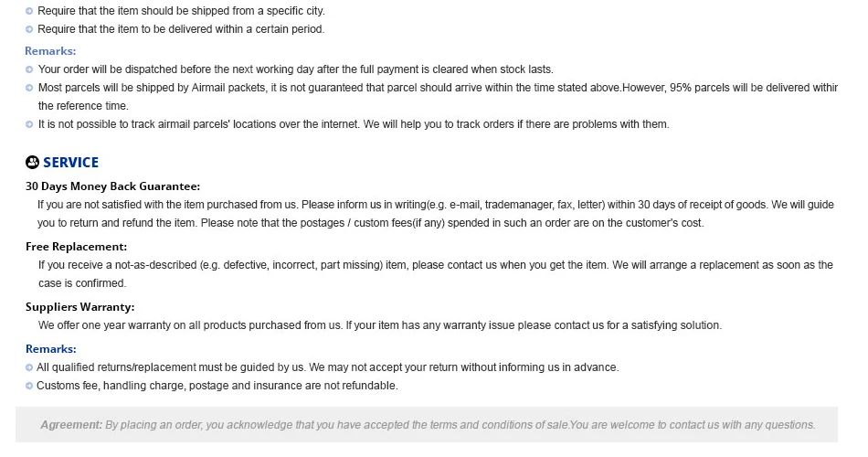
Task: Click the SERVICE section people icon
Action: [33, 163]
